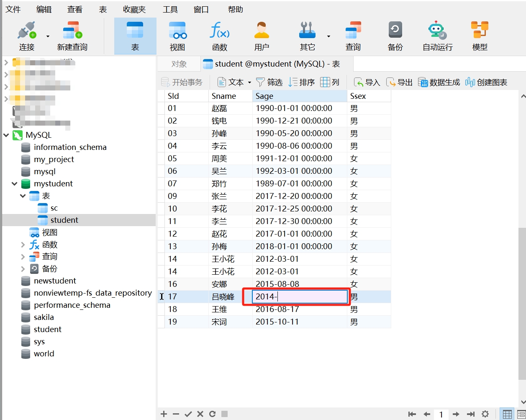
Task: Switch to grid view at bottom right
Action: click(507, 414)
